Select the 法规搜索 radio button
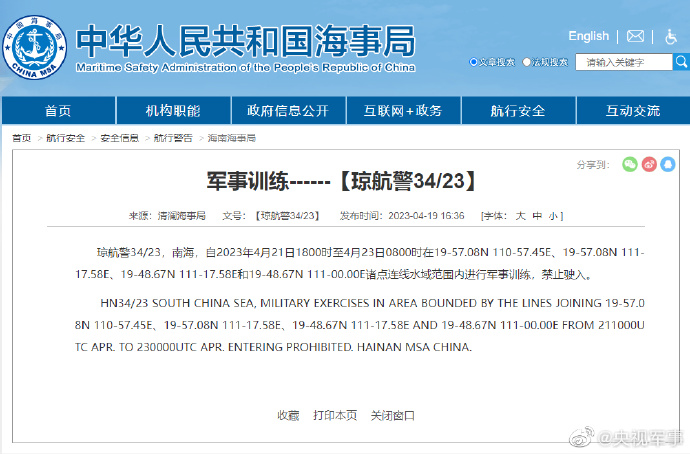 pyautogui.click(x=525, y=62)
